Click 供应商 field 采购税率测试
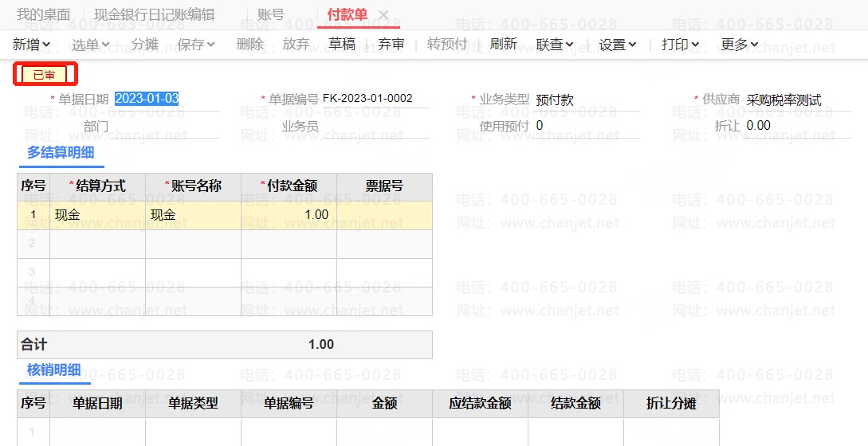This screenshot has height=446, width=868. pyautogui.click(x=798, y=100)
